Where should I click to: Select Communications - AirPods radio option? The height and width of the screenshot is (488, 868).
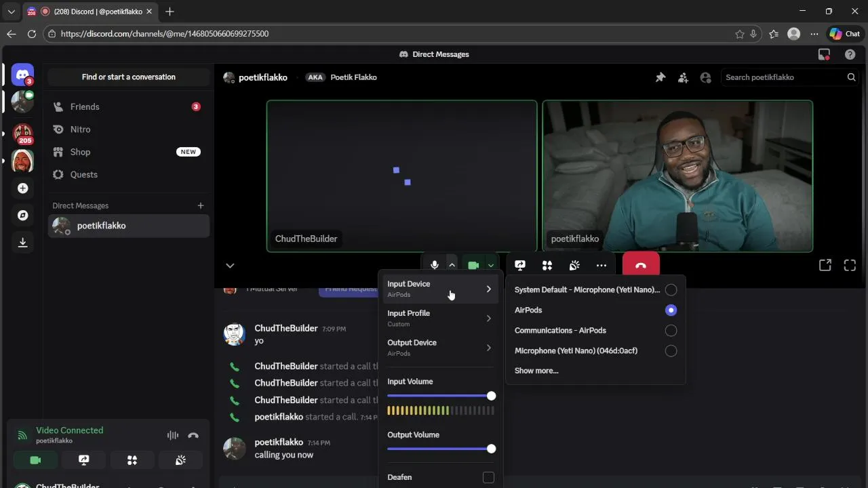tap(671, 330)
